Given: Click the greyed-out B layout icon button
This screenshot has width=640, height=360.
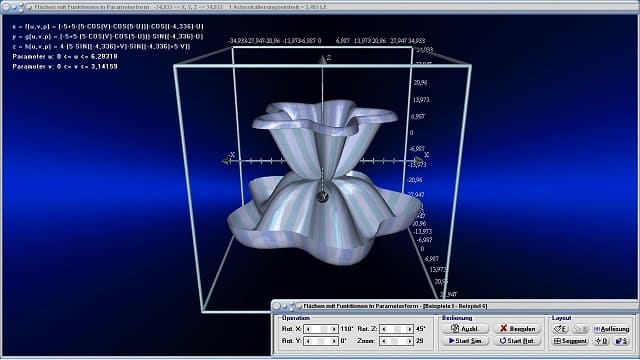Looking at the screenshot, I should click(580, 329).
